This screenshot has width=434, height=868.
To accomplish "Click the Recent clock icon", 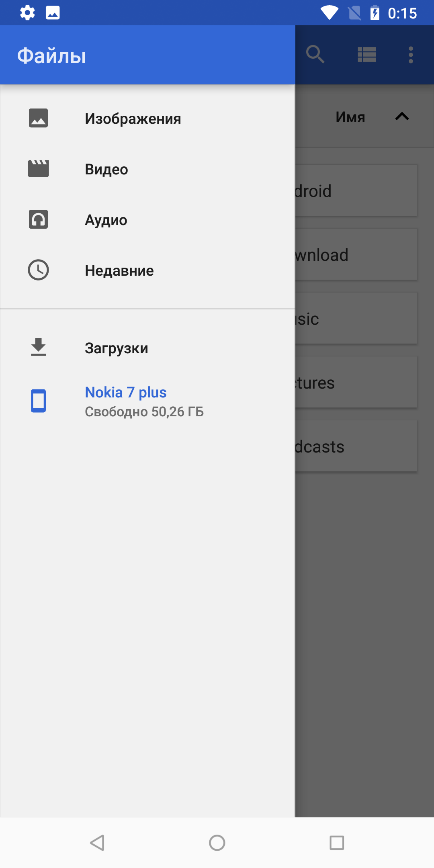I will coord(38,270).
